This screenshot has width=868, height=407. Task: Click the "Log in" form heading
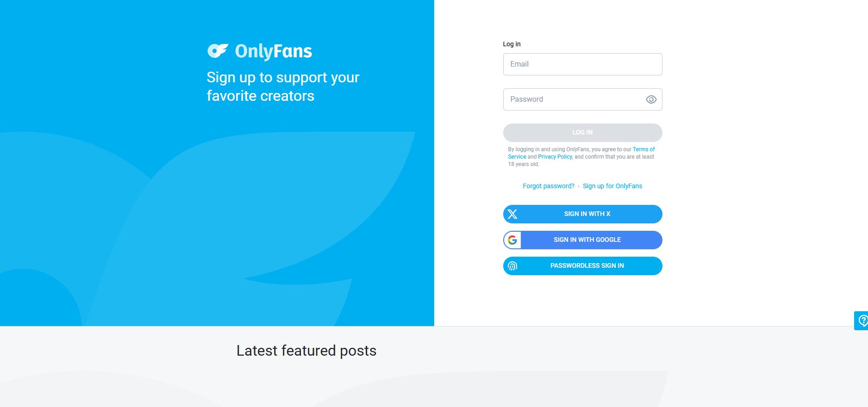coord(512,44)
